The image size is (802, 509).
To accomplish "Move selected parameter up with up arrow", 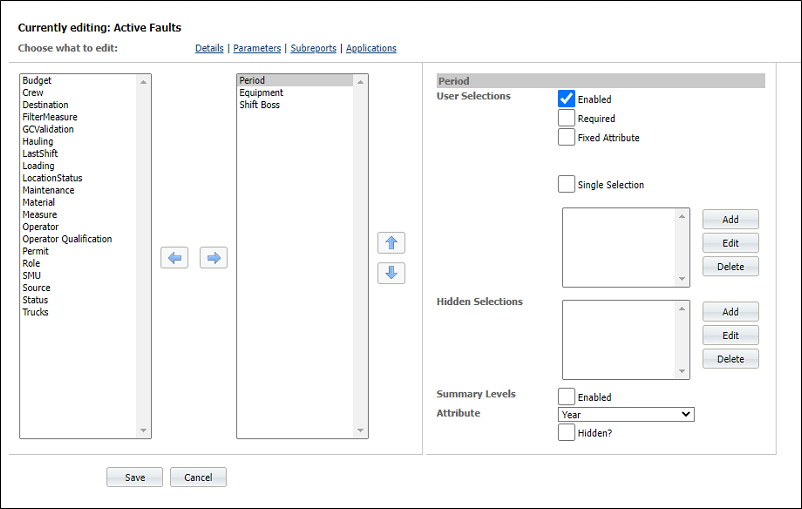I will click(391, 243).
